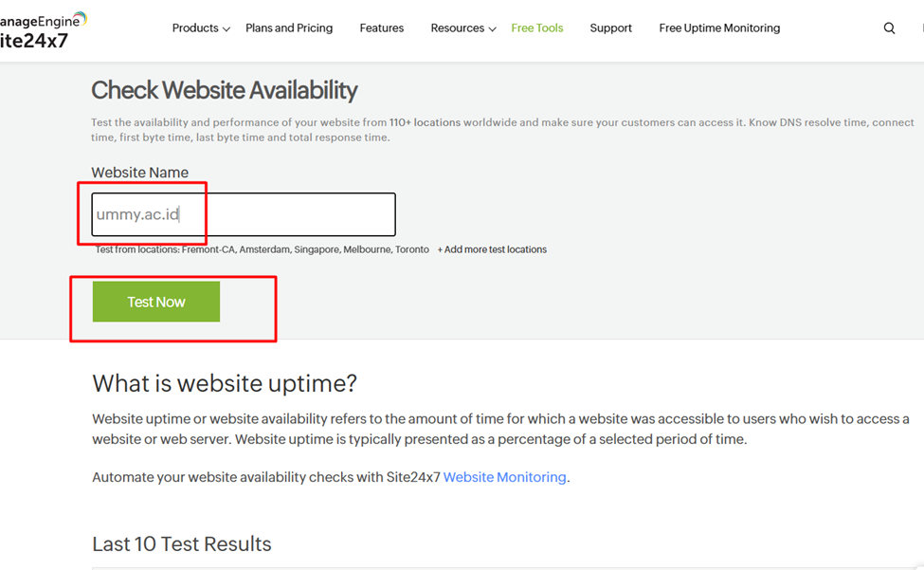
Task: Click the 'What is website uptime?' heading
Action: 225,383
